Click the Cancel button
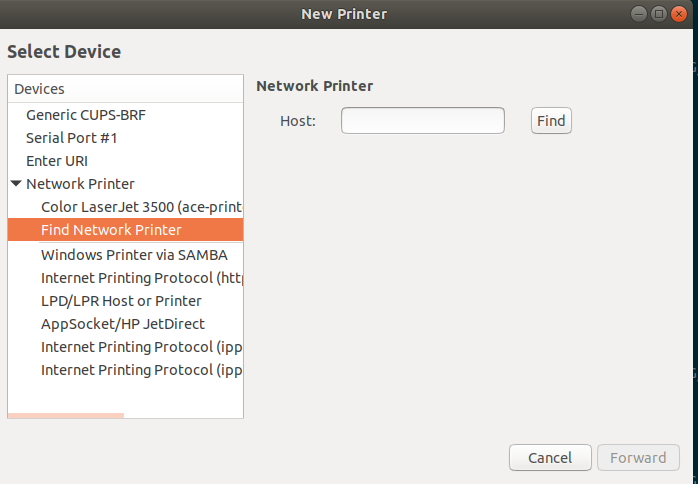The image size is (698, 484). point(550,458)
